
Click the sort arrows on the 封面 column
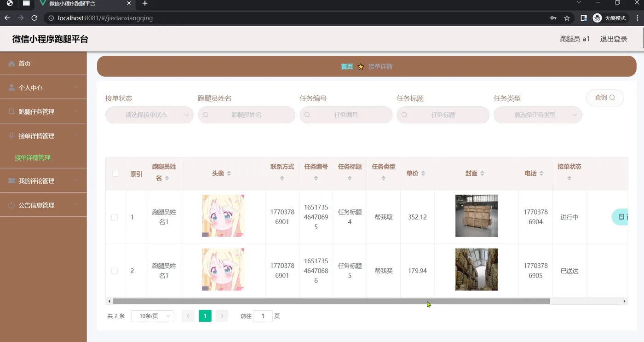pos(483,174)
